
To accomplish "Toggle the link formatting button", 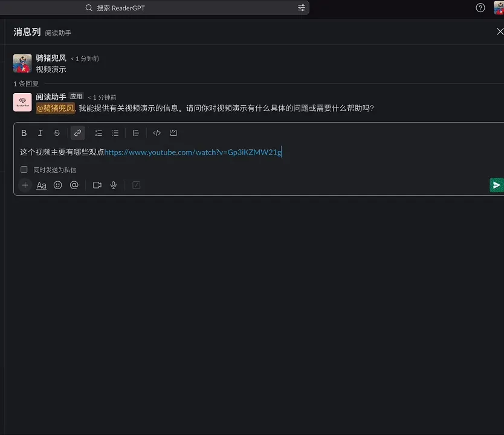I will click(x=77, y=133).
